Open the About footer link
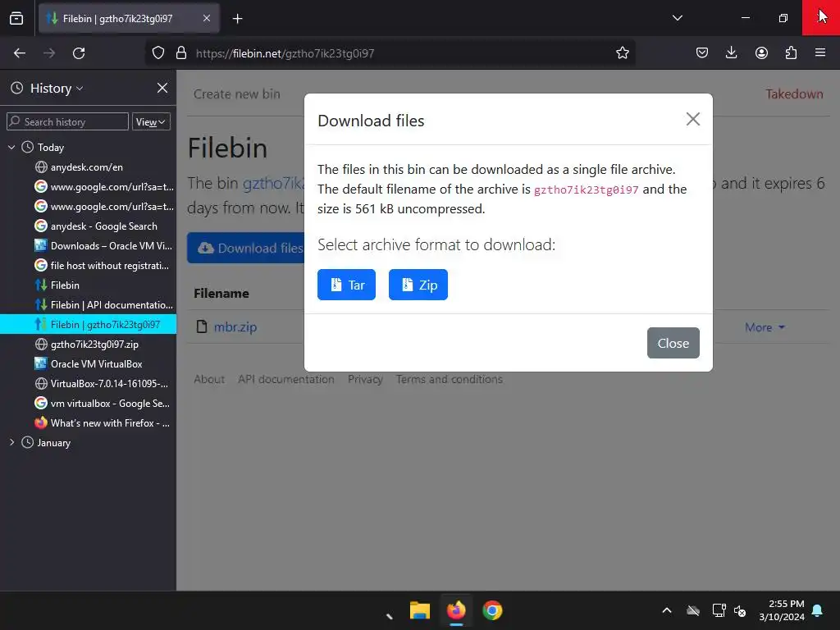The image size is (840, 630). 209,379
